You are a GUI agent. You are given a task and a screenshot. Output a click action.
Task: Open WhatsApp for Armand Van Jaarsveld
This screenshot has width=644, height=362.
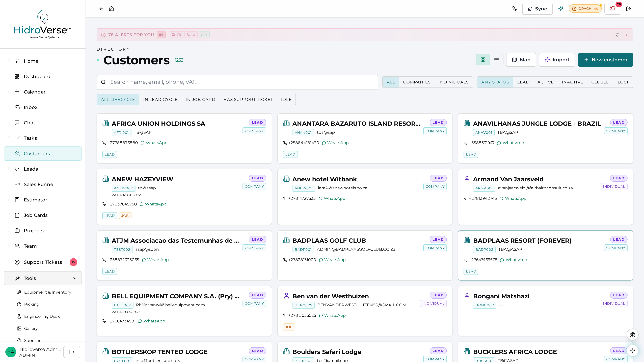[513, 199]
